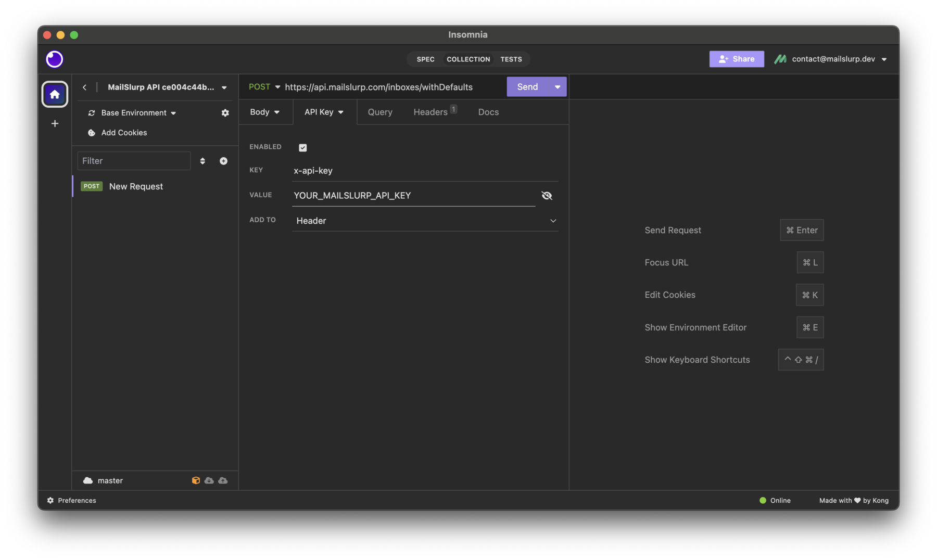Toggle API key value visibility eye icon
This screenshot has height=560, width=937.
(547, 196)
